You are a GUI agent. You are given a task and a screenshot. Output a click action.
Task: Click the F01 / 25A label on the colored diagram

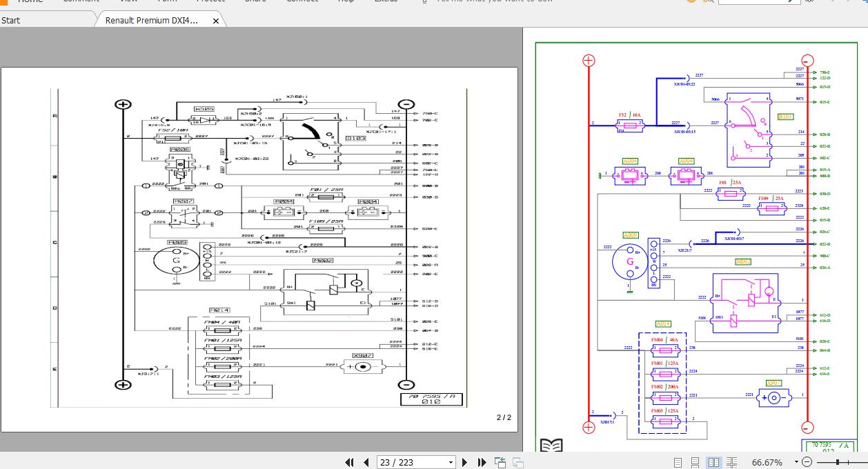pos(730,183)
